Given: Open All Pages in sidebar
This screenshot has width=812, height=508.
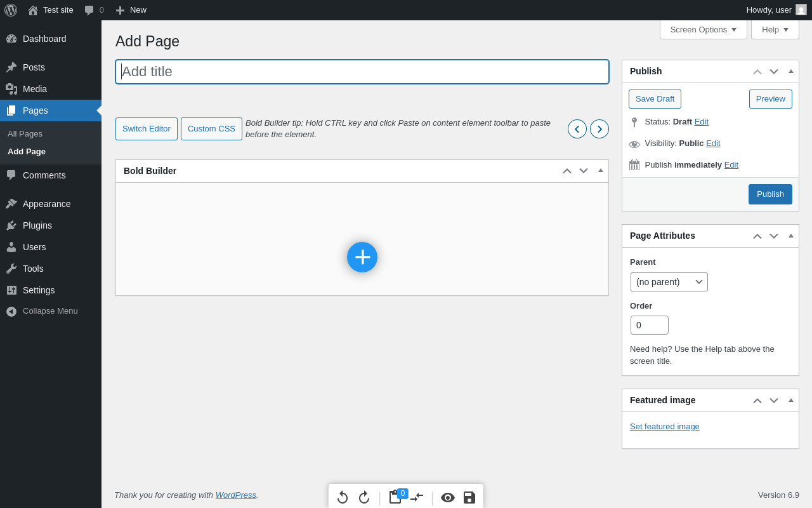Looking at the screenshot, I should tap(25, 133).
